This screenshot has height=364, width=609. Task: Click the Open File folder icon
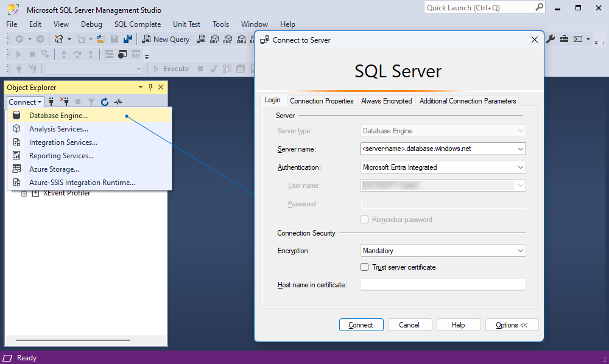point(101,39)
